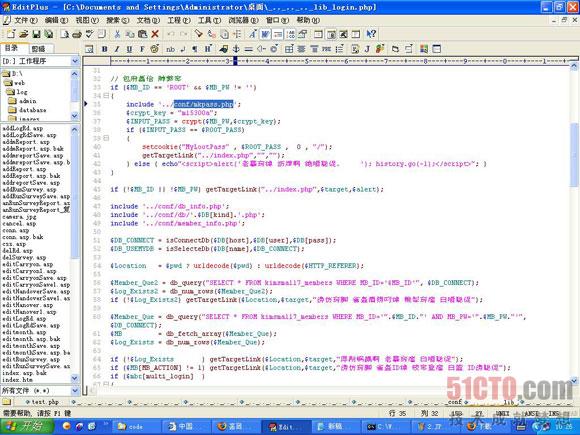Open the 工具(T) menu

pos(209,20)
